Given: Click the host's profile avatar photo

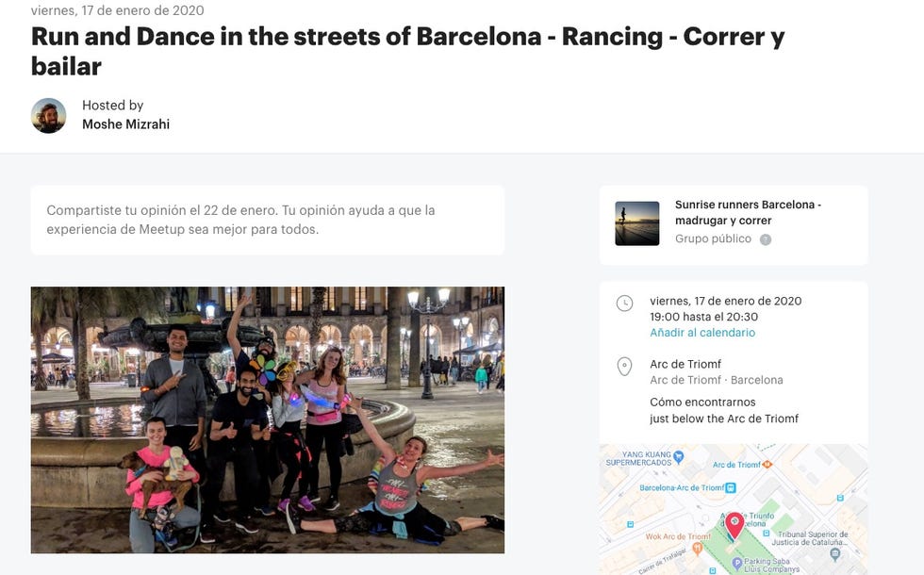Looking at the screenshot, I should pos(48,115).
